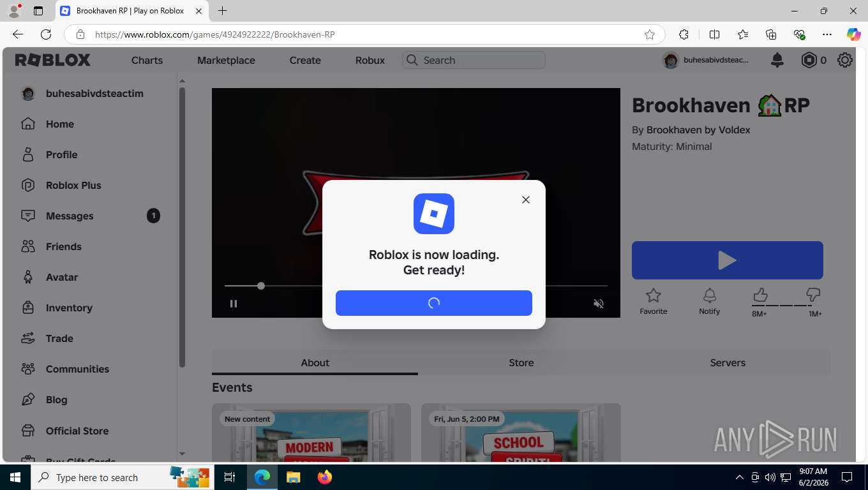
Task: Click the Roblox search field
Action: [x=474, y=60]
